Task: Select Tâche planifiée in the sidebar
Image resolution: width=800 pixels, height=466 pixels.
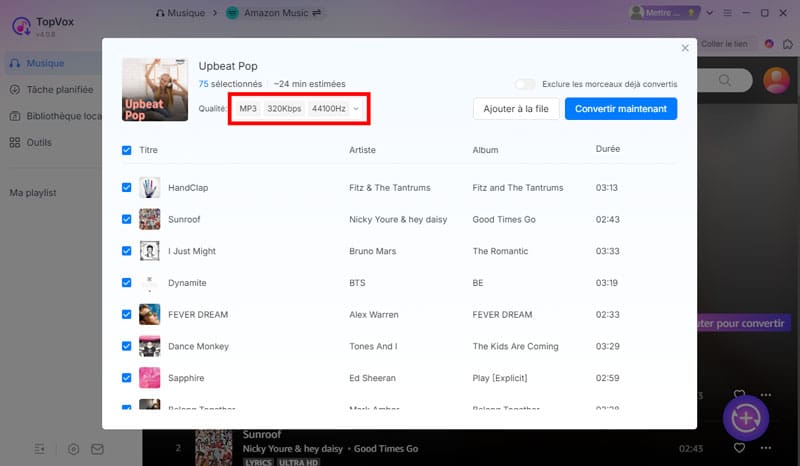Action: pyautogui.click(x=53, y=90)
